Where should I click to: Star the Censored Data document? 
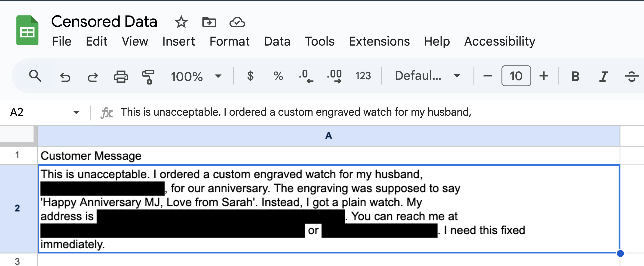click(181, 22)
